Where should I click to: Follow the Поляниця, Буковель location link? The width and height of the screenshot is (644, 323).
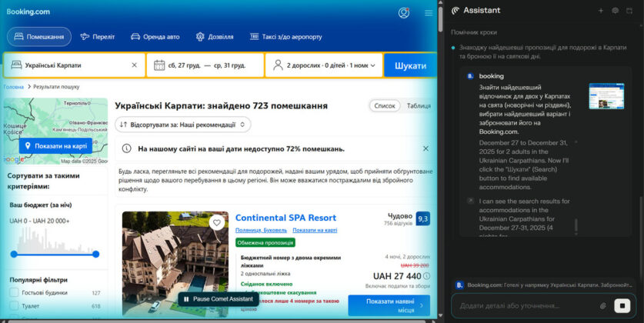pyautogui.click(x=261, y=230)
